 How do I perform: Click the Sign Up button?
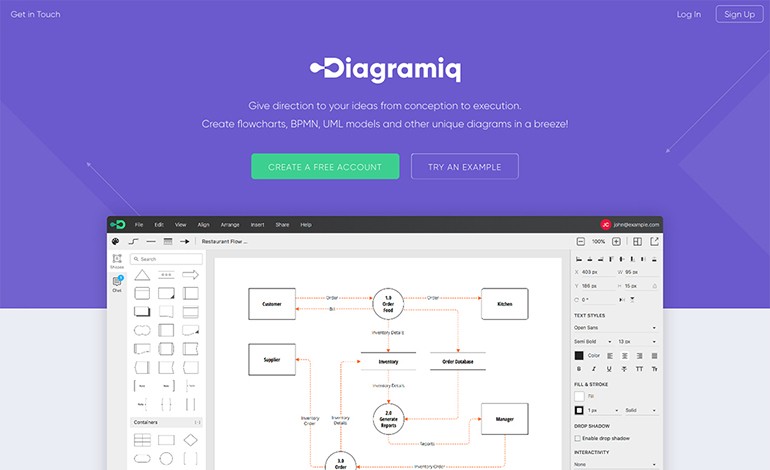coord(739,14)
